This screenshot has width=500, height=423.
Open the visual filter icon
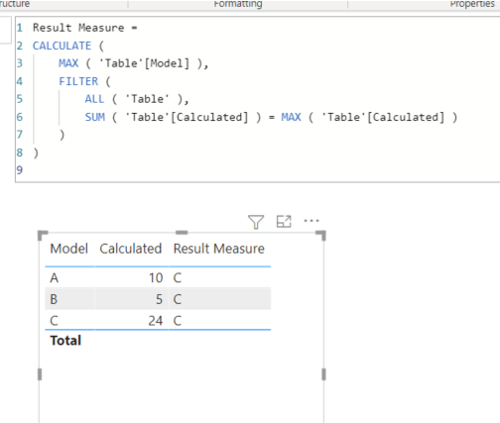point(256,222)
